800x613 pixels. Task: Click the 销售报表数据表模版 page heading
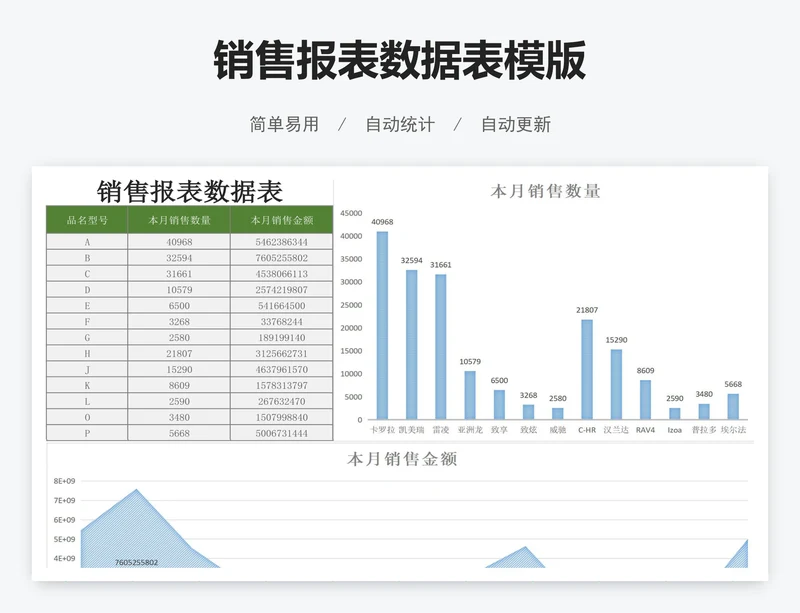(x=399, y=60)
